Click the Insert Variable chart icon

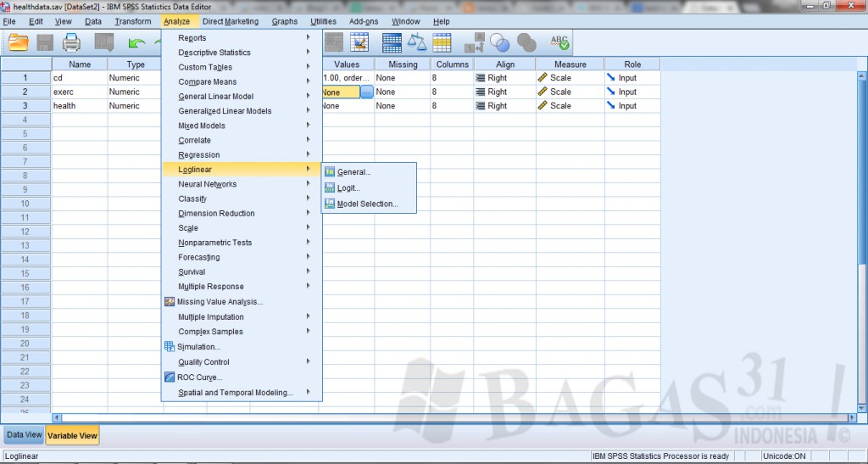359,42
